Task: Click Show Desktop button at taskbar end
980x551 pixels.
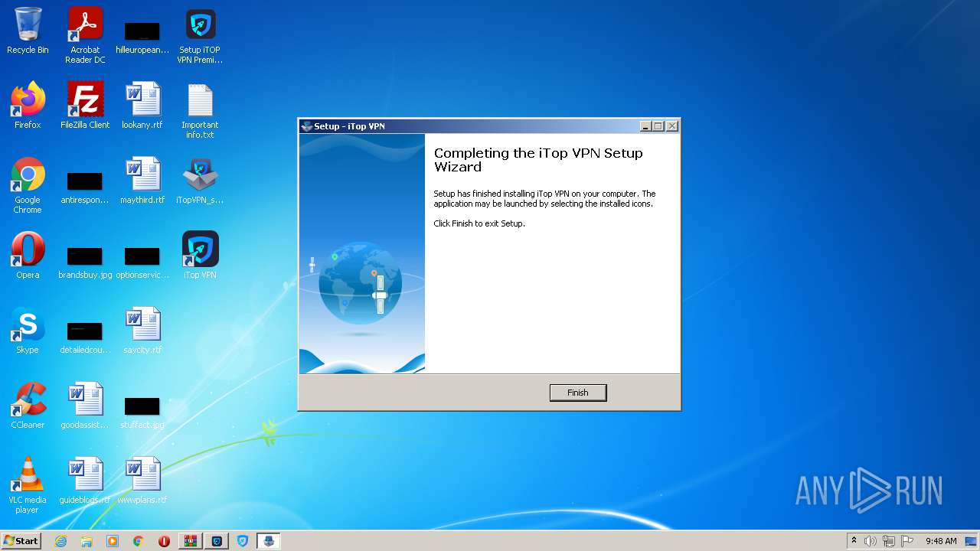Action: tap(972, 541)
